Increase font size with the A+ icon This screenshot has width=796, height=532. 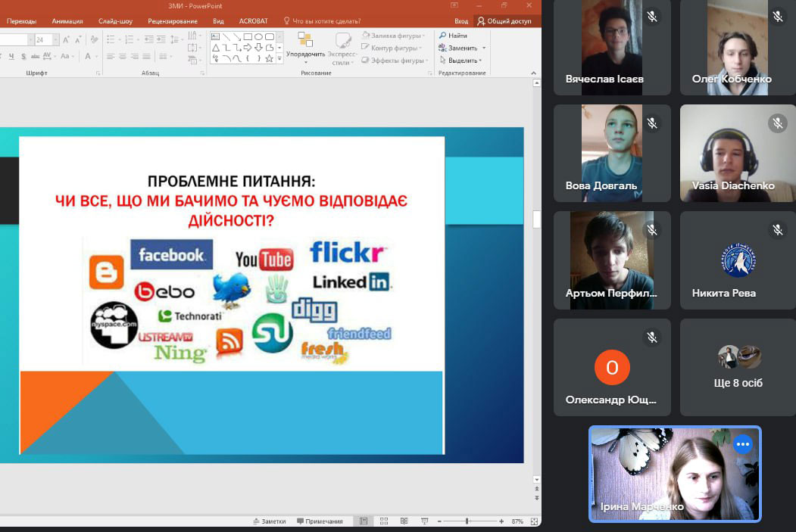pos(66,39)
